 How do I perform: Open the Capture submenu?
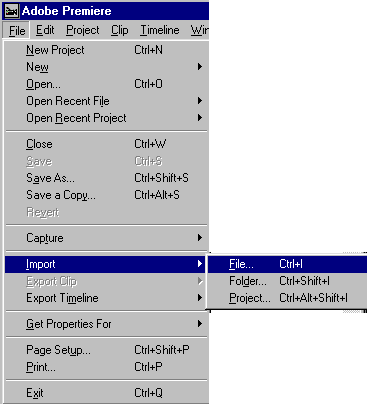107,238
